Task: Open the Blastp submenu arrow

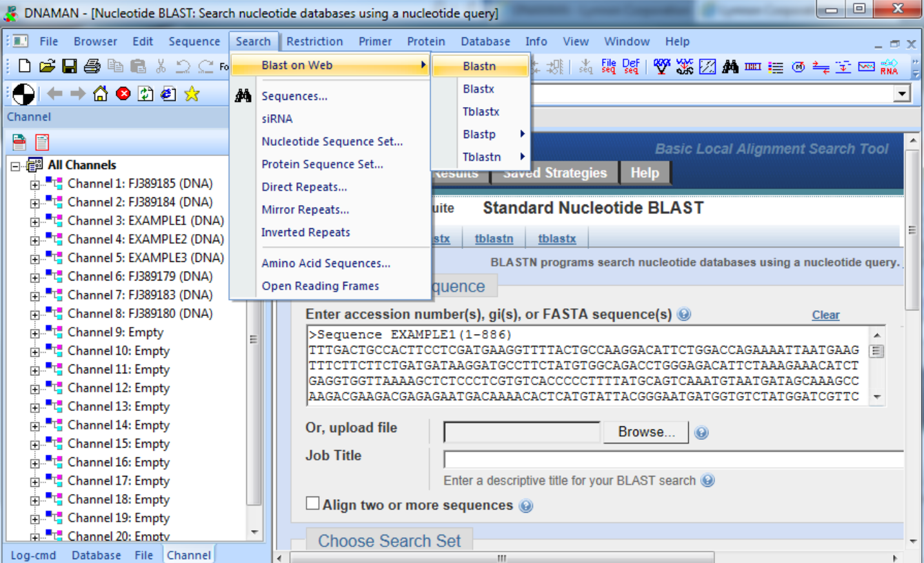Action: coord(522,134)
